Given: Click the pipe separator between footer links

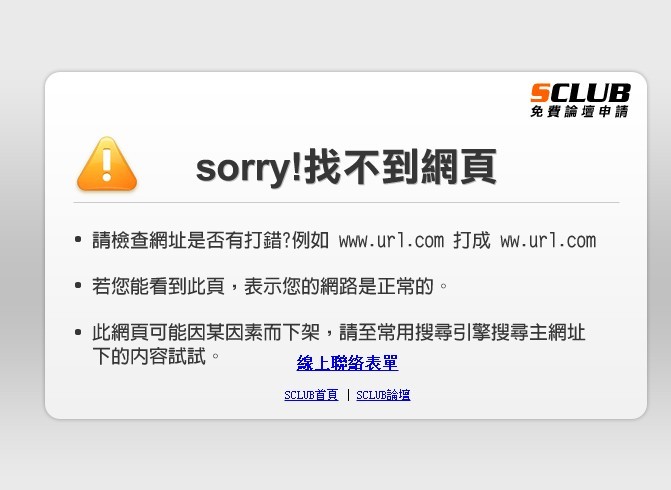Looking at the screenshot, I should 347,395.
